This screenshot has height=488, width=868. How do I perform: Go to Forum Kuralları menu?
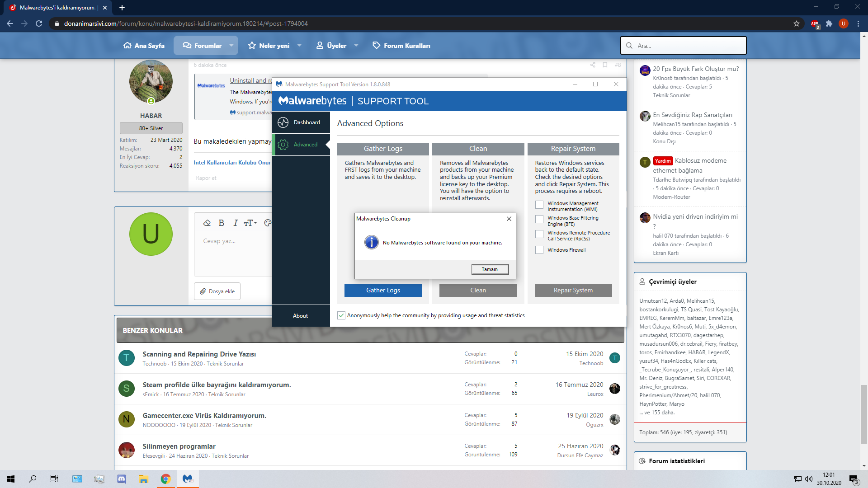pyautogui.click(x=401, y=46)
